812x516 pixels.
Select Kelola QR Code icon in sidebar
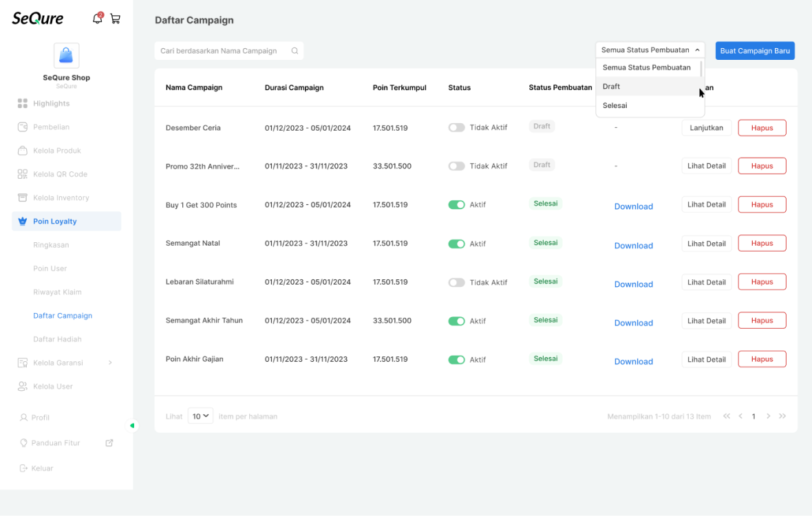point(22,174)
